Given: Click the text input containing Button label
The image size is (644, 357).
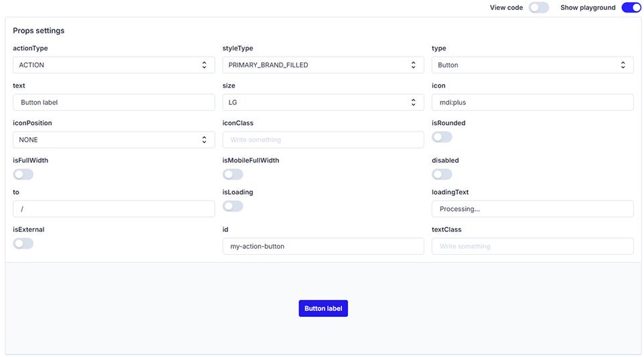Looking at the screenshot, I should pos(114,102).
